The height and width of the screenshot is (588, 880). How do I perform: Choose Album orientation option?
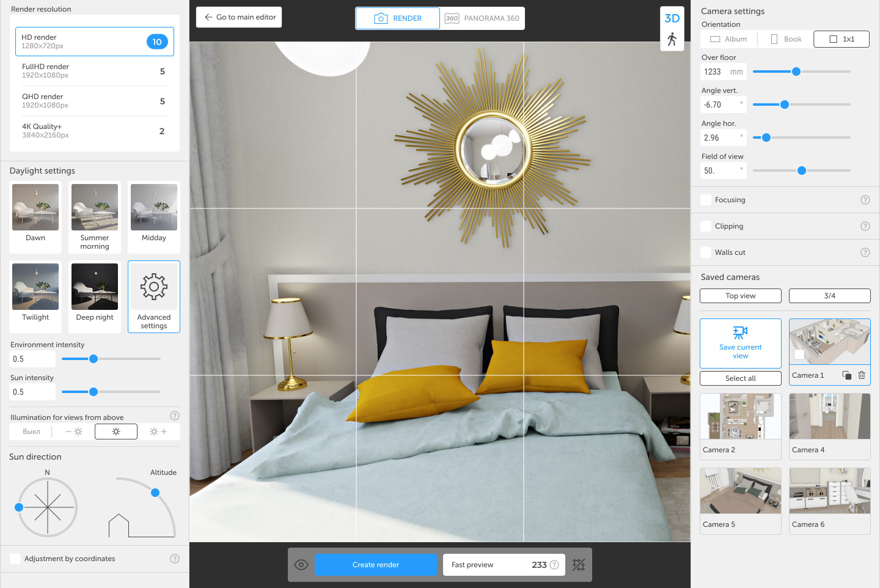[x=728, y=39]
